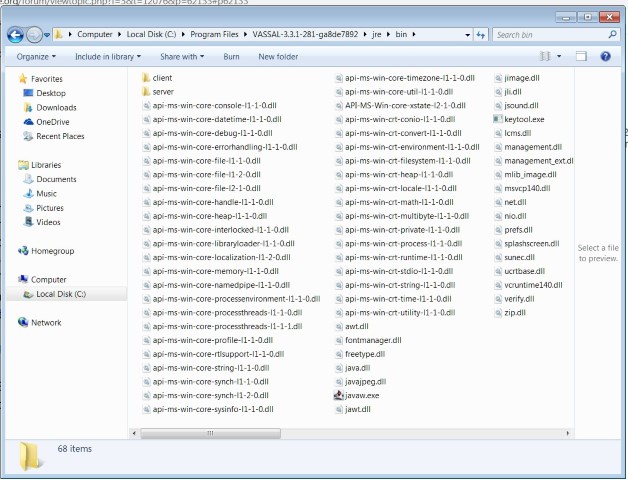Click the Back navigation arrow
628x480 pixels.
click(15, 35)
